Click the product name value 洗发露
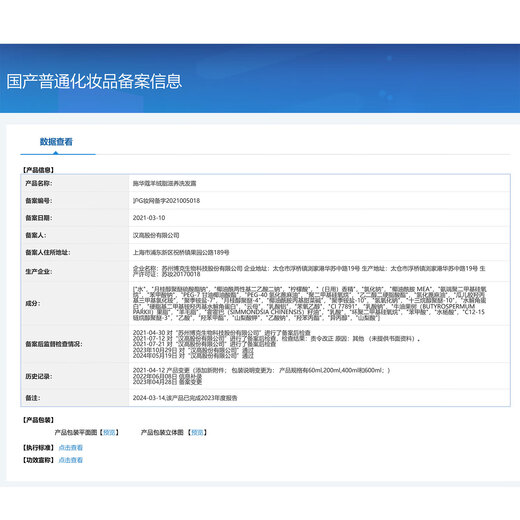This screenshot has height=520, width=520. (x=164, y=183)
